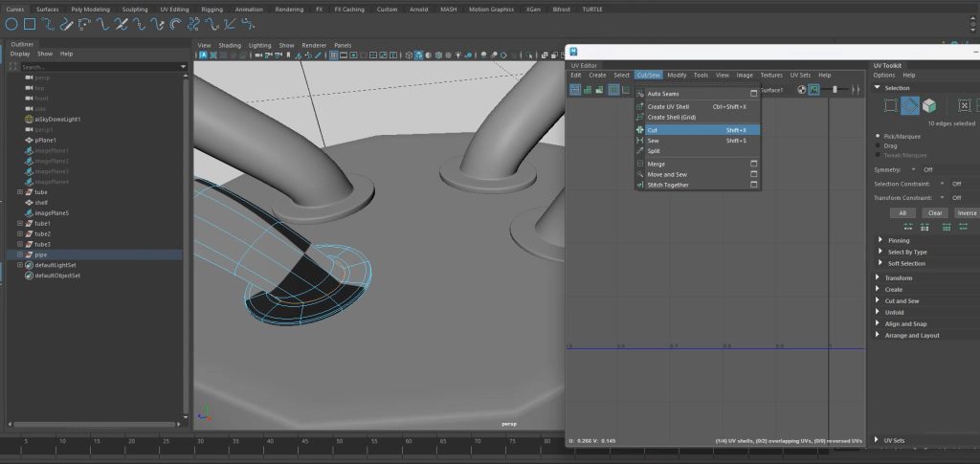
Task: Click the three-point arc shelf icon
Action: pyautogui.click(x=84, y=24)
